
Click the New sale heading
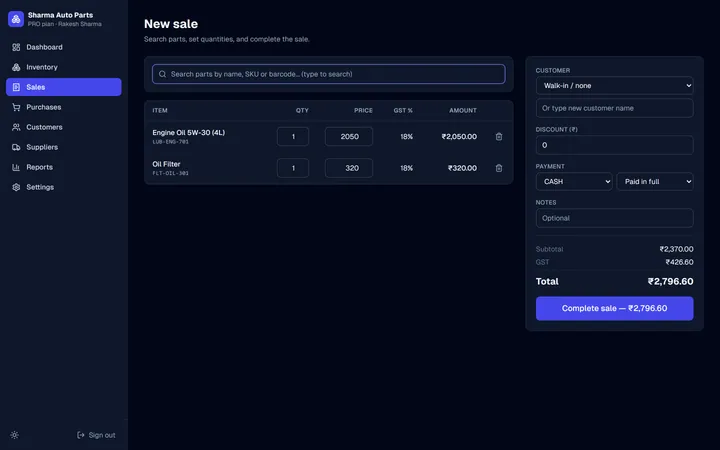click(x=171, y=24)
